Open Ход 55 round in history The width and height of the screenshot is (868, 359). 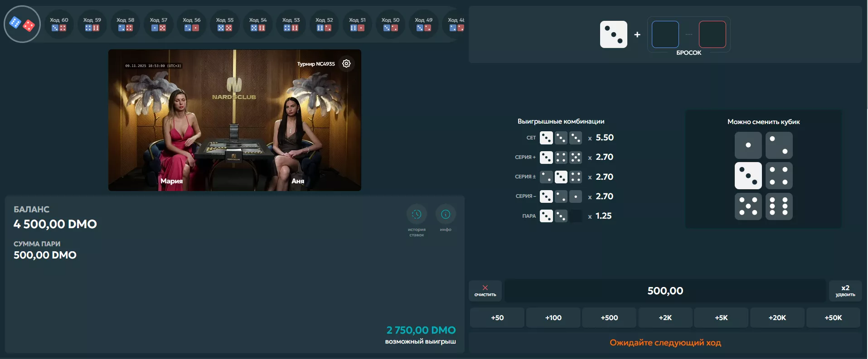[225, 24]
